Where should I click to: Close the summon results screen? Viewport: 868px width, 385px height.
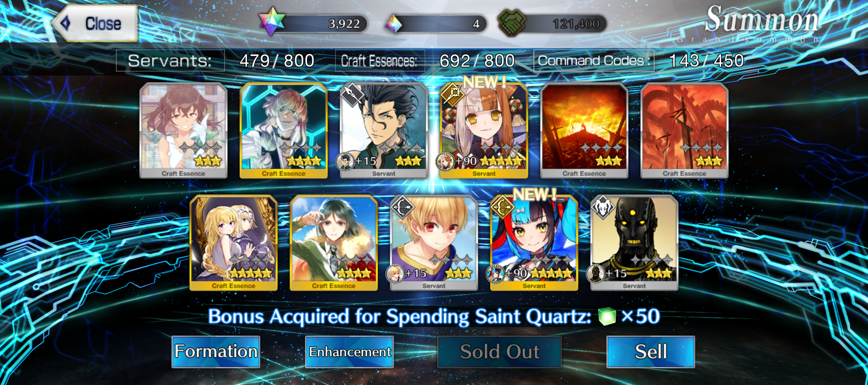coord(95,24)
